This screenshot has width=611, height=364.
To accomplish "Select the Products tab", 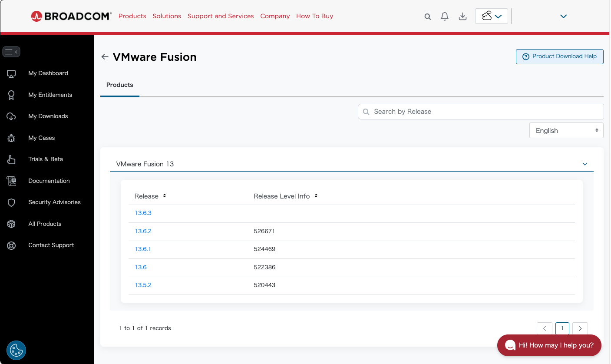I will pyautogui.click(x=119, y=85).
